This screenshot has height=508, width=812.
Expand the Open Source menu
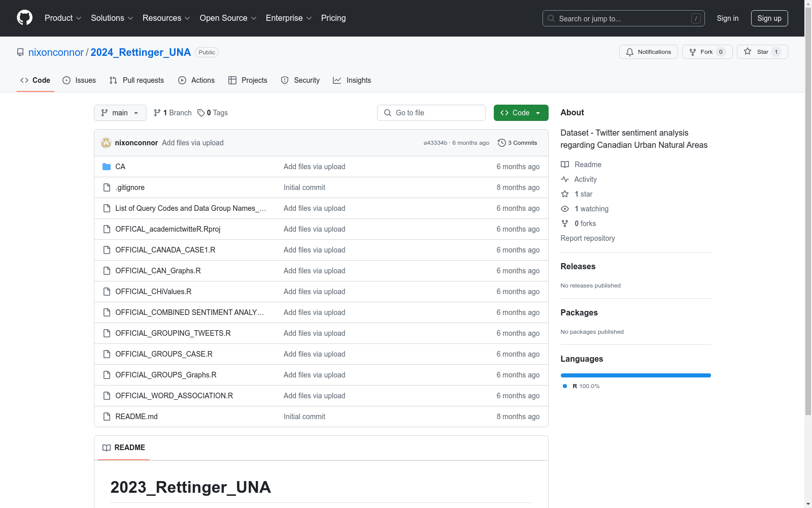[x=228, y=18]
